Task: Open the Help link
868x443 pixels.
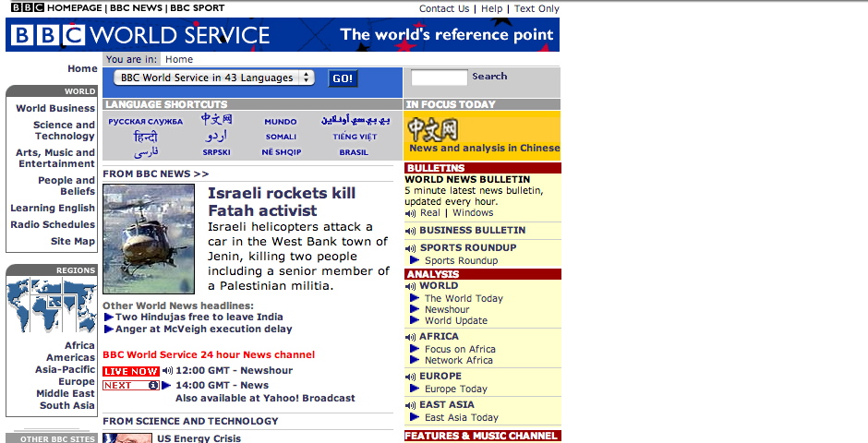Action: (491, 9)
